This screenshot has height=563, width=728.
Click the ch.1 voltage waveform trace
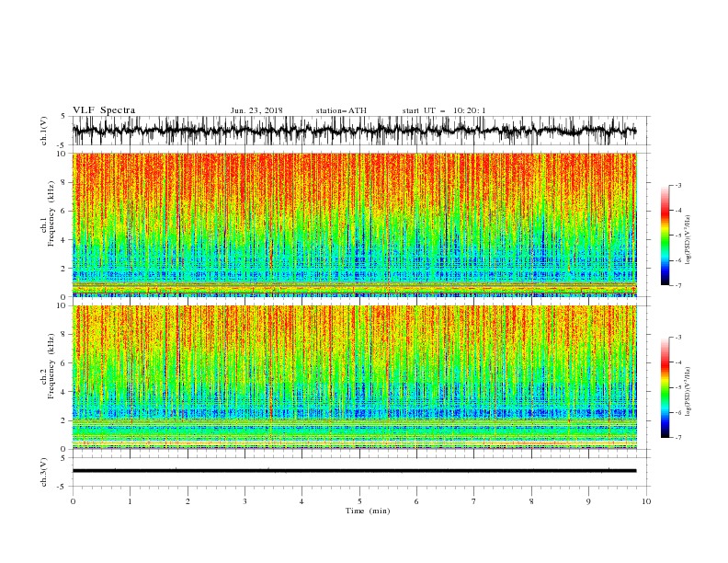354,131
